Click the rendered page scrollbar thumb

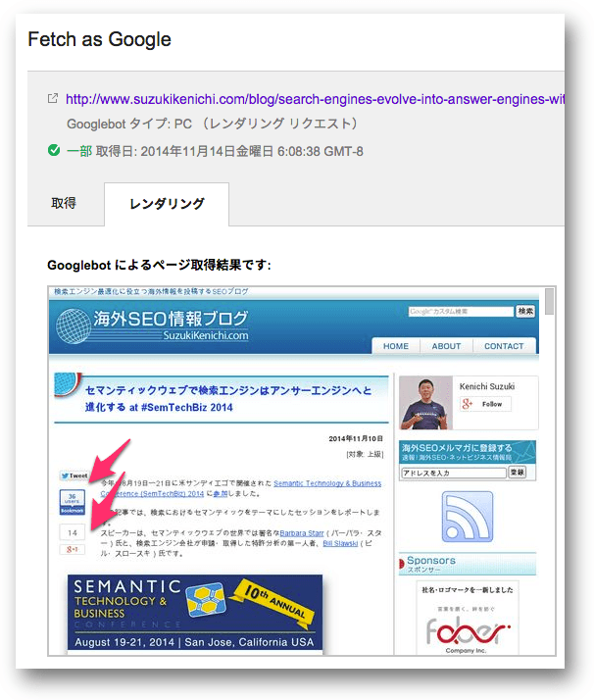[550, 301]
